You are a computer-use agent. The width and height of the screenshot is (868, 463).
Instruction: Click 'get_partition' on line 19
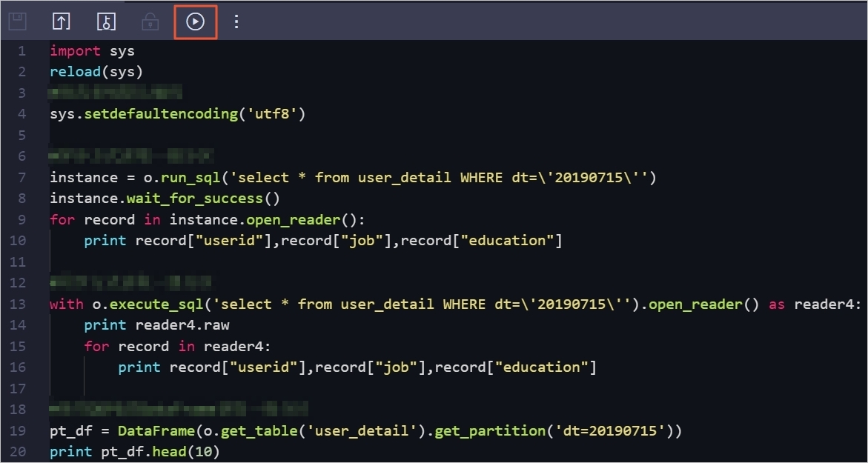pyautogui.click(x=490, y=431)
